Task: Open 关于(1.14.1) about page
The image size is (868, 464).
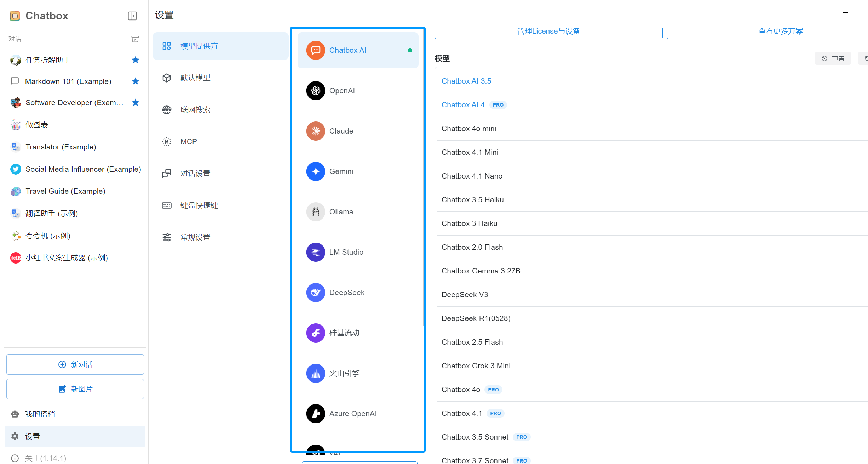Action: point(75,458)
